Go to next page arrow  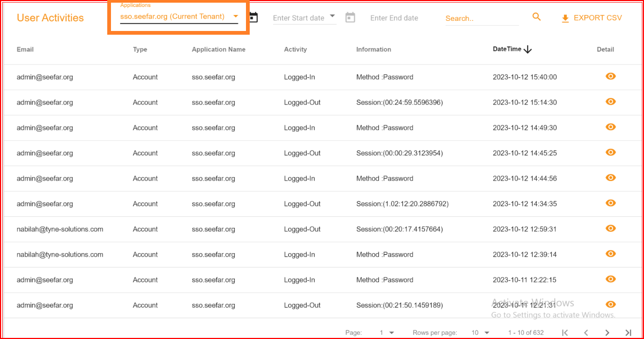pyautogui.click(x=607, y=333)
